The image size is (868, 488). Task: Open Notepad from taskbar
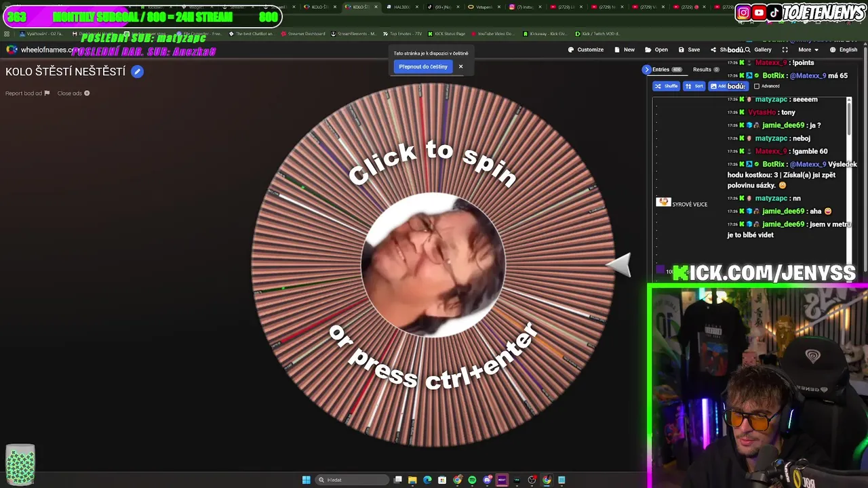[x=561, y=480]
